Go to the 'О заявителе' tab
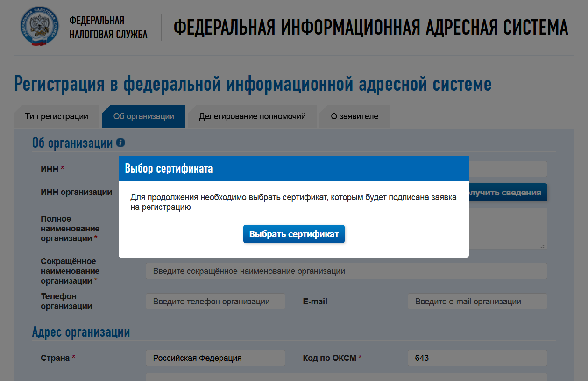The image size is (588, 381). coord(354,116)
